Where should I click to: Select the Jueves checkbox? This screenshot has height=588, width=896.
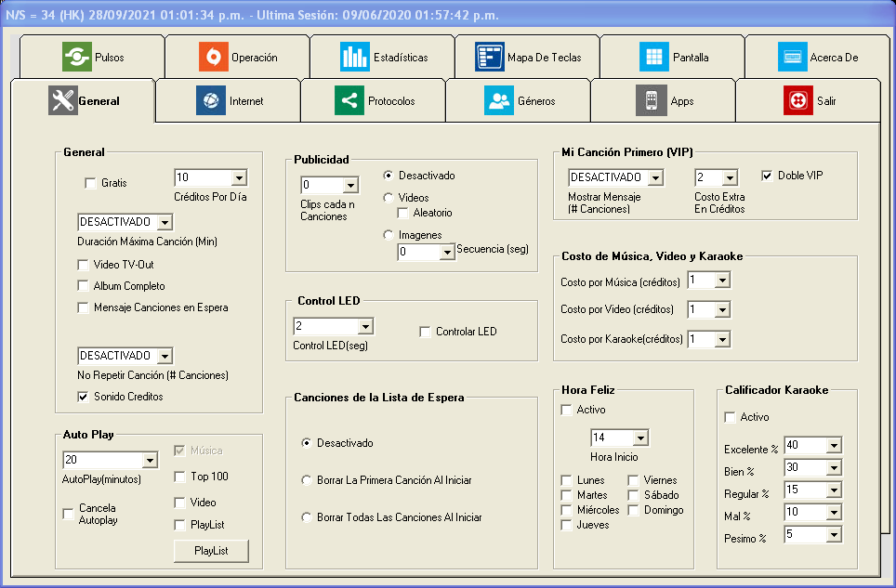tap(566, 525)
